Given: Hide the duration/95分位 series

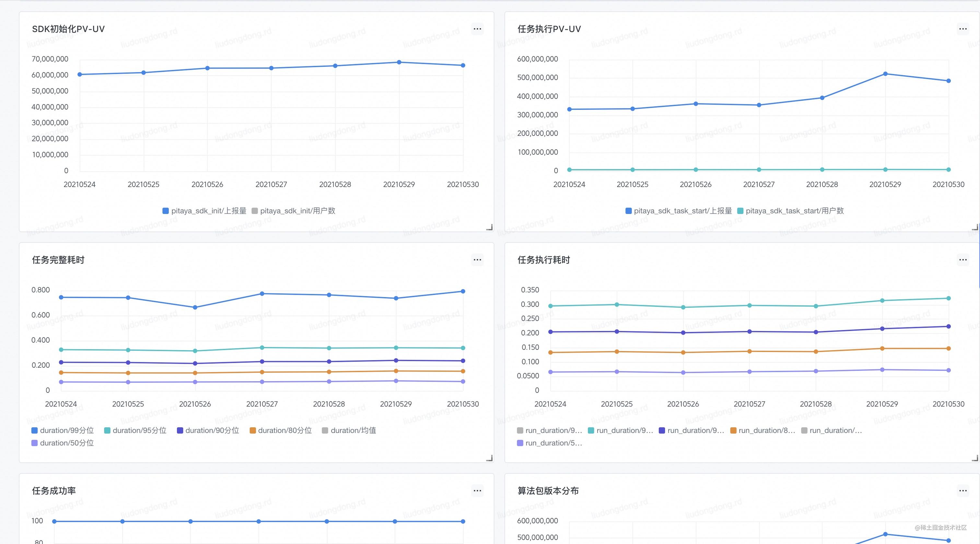Looking at the screenshot, I should click(135, 431).
